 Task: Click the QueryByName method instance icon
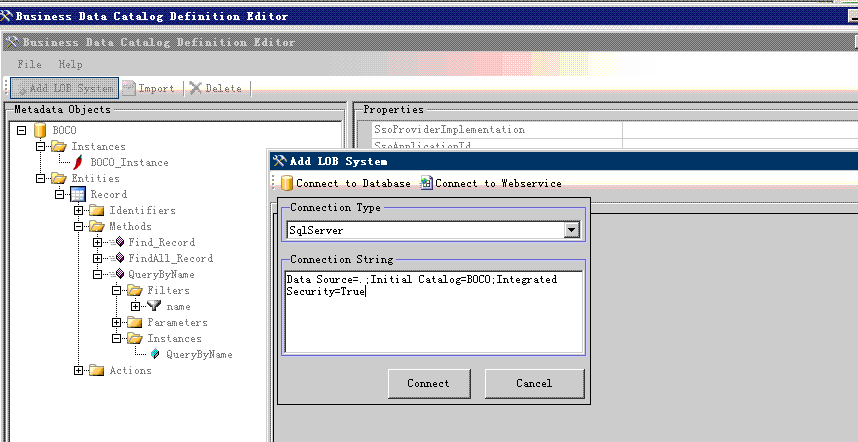[x=155, y=354]
